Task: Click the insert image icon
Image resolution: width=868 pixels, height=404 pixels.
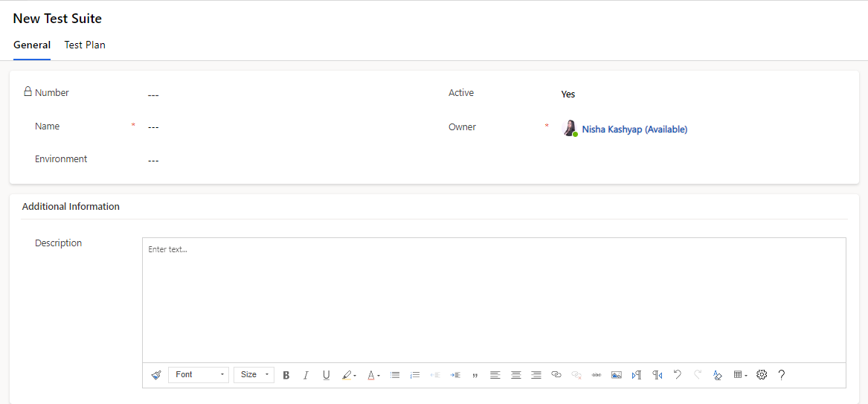Action: (616, 375)
